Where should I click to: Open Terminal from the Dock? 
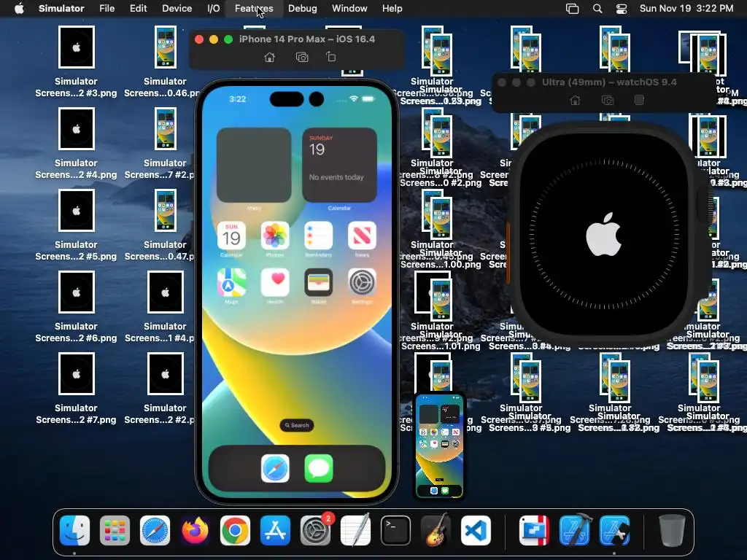click(395, 530)
